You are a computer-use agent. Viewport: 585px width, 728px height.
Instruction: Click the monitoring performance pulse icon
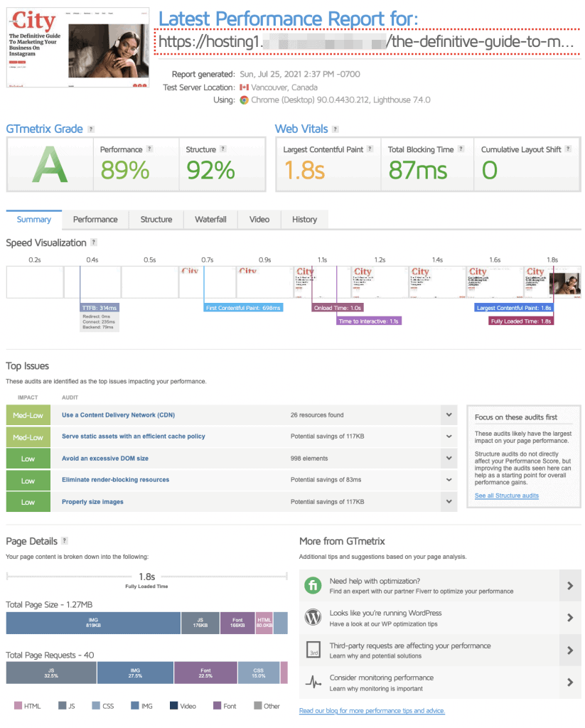point(313,682)
